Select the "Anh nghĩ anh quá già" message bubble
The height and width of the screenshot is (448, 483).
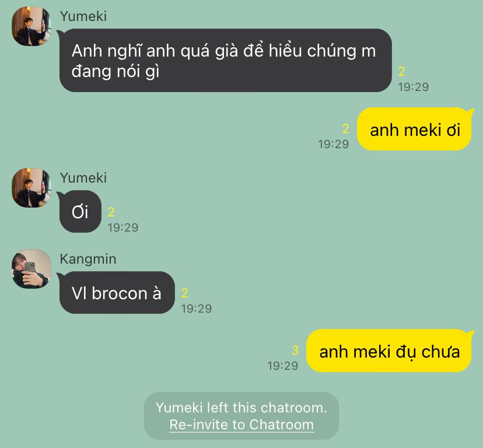click(225, 61)
